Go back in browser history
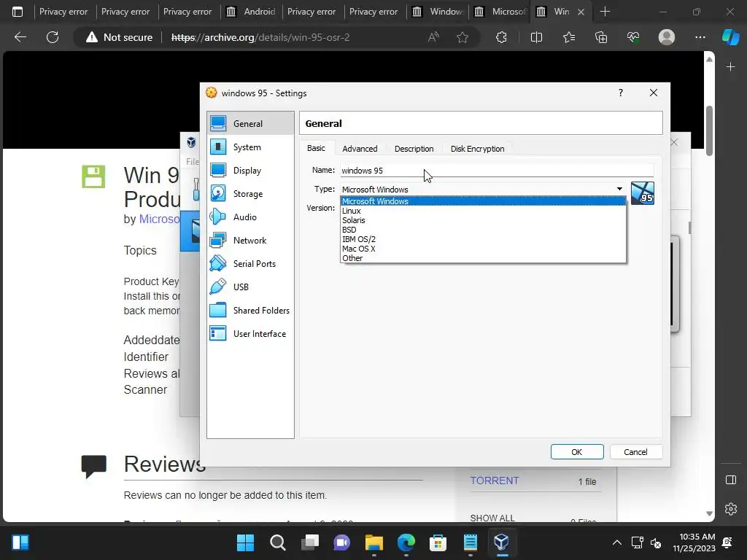 tap(20, 37)
